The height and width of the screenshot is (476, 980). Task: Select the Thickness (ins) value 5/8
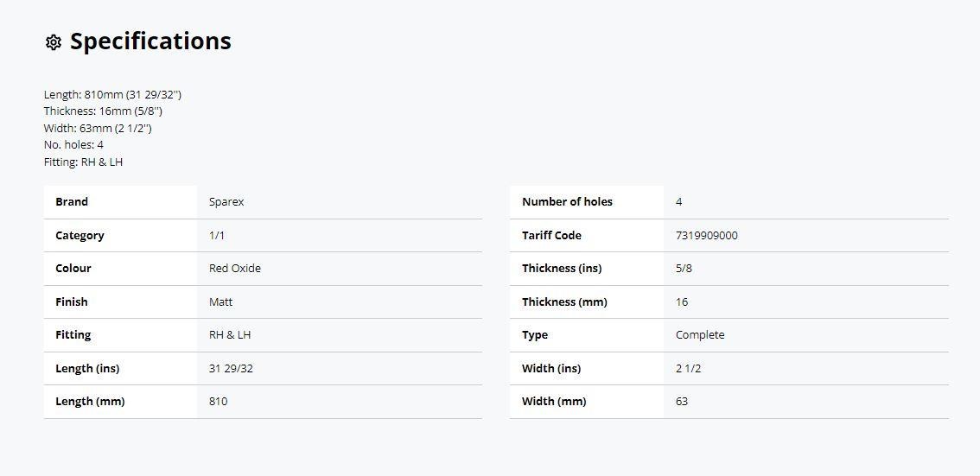(684, 269)
